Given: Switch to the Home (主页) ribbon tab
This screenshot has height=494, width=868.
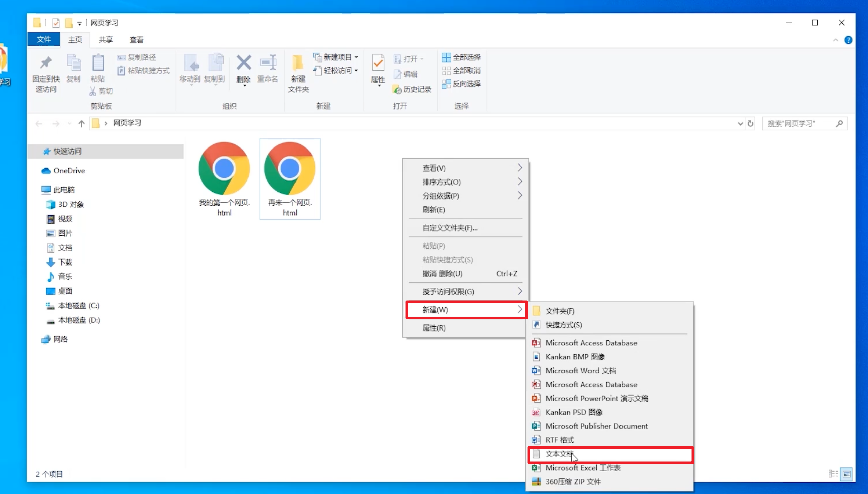Looking at the screenshot, I should pos(75,40).
